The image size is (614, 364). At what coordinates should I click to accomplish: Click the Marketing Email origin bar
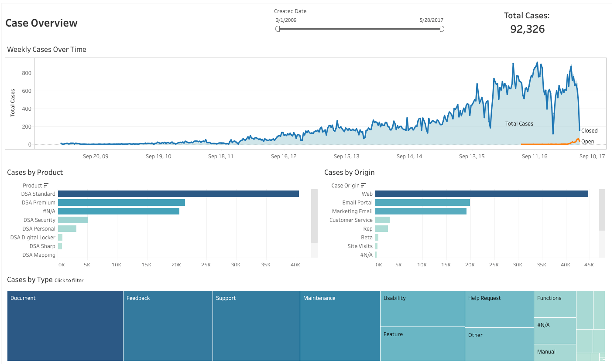[421, 211]
